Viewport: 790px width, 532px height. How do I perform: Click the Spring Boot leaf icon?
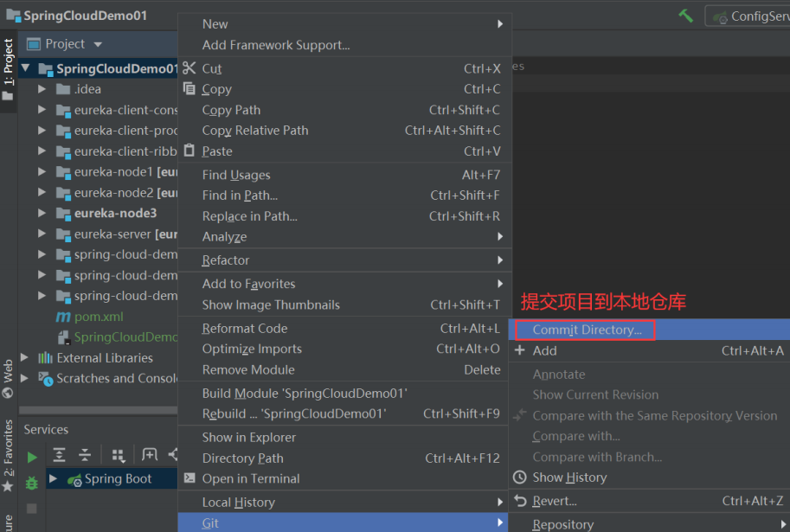(x=74, y=479)
